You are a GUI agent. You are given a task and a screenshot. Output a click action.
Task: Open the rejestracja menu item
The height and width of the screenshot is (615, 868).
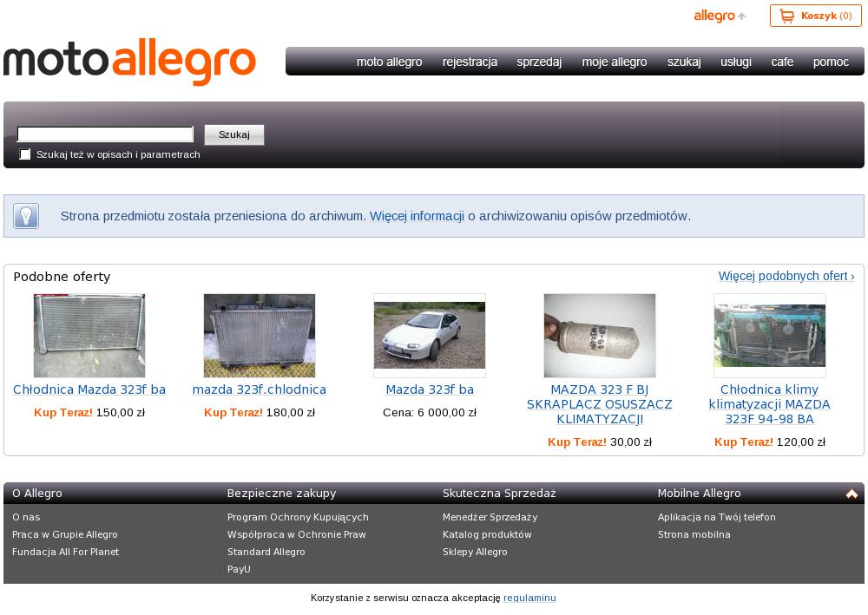pyautogui.click(x=470, y=62)
